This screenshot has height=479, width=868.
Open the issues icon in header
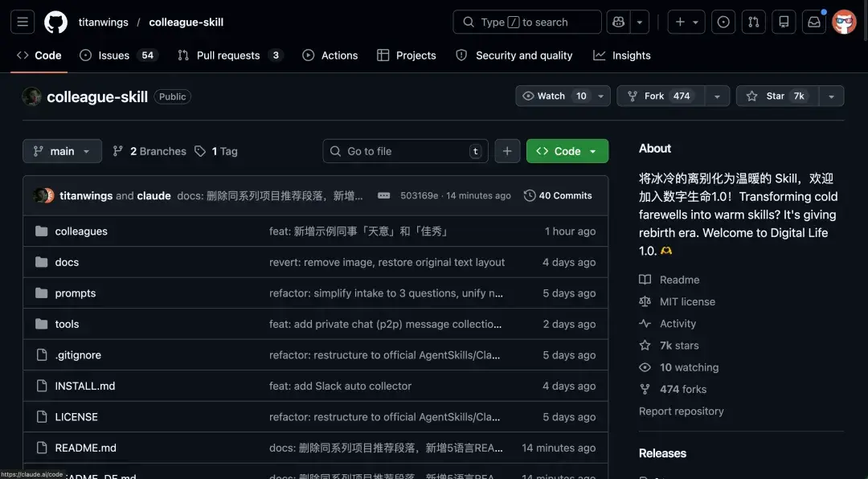coord(723,23)
